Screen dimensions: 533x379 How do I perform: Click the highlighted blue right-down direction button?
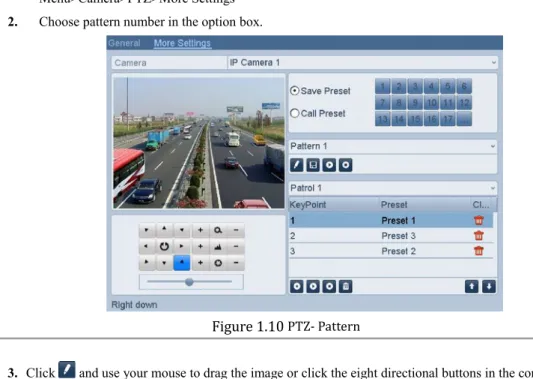(182, 263)
